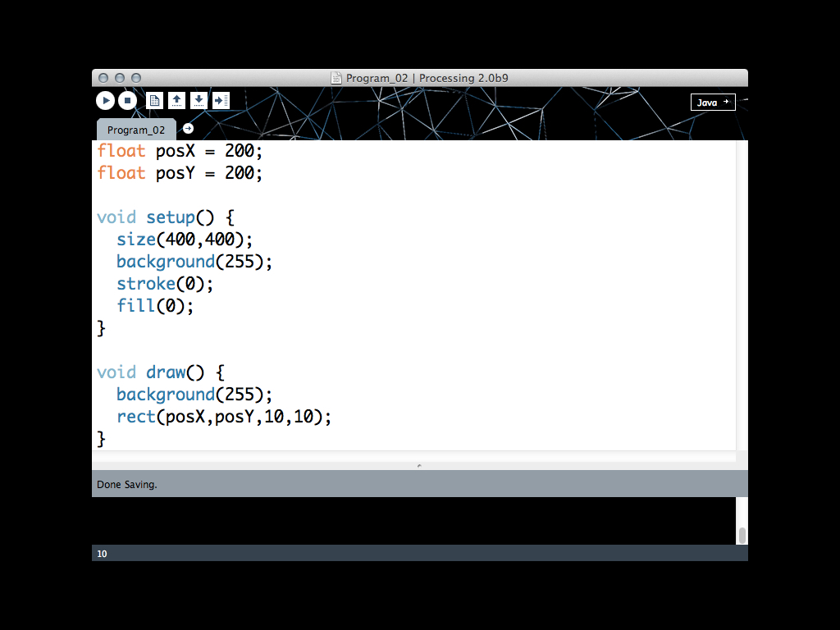Click the console scrollbar thumb
This screenshot has width=840, height=630.
[742, 535]
